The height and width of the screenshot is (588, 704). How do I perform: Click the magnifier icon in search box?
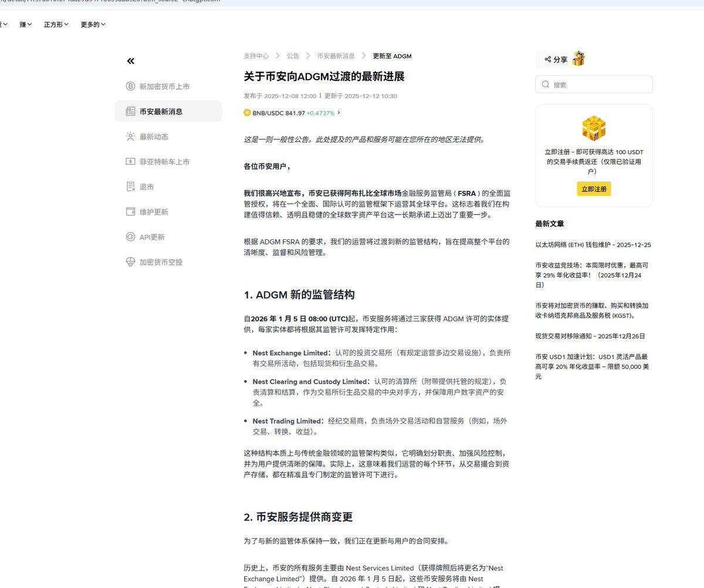tap(546, 84)
